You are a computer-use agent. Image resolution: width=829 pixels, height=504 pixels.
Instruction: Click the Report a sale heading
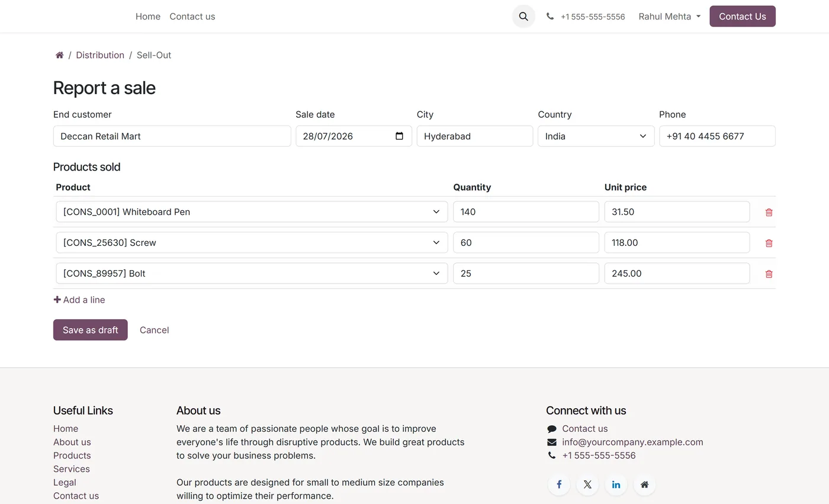(x=104, y=88)
